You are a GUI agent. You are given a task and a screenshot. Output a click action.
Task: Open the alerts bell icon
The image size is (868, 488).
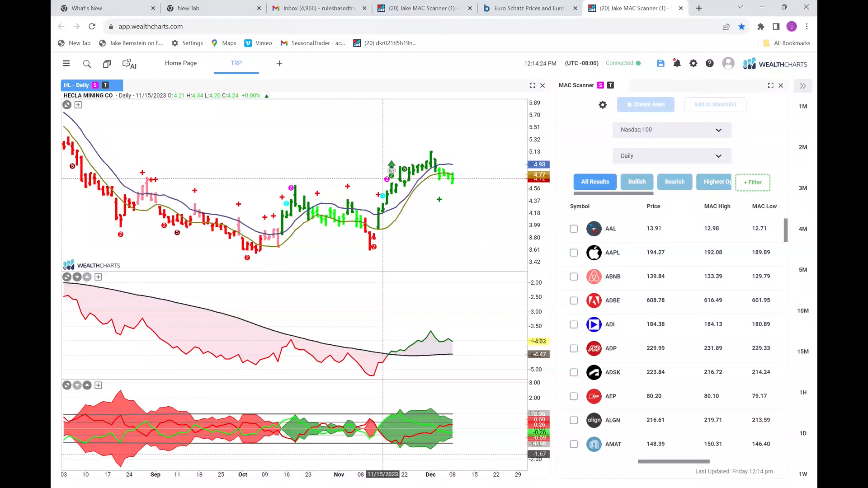[677, 63]
